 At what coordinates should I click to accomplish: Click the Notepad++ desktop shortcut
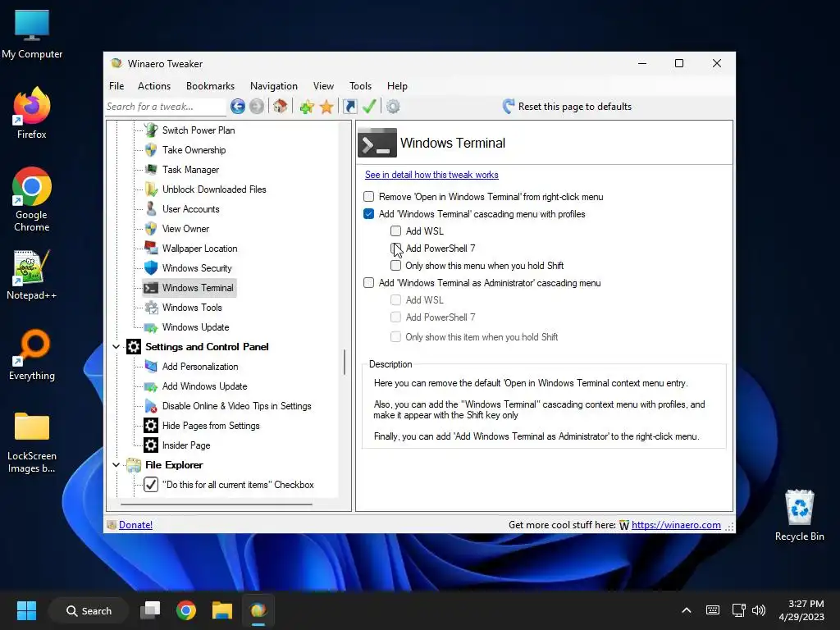tap(32, 275)
